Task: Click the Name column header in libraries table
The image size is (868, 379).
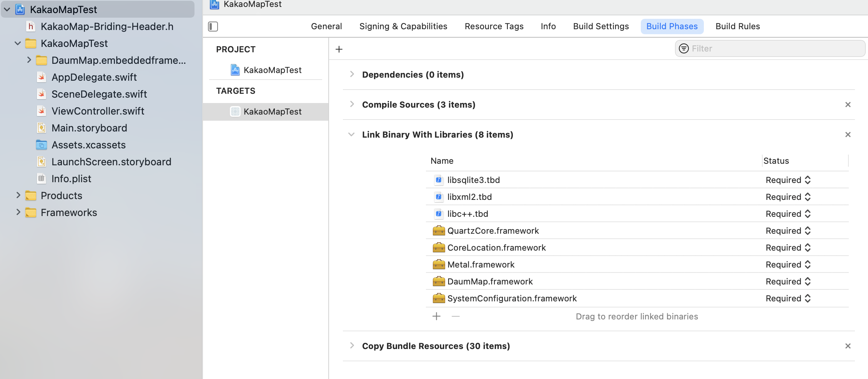Action: pos(442,161)
